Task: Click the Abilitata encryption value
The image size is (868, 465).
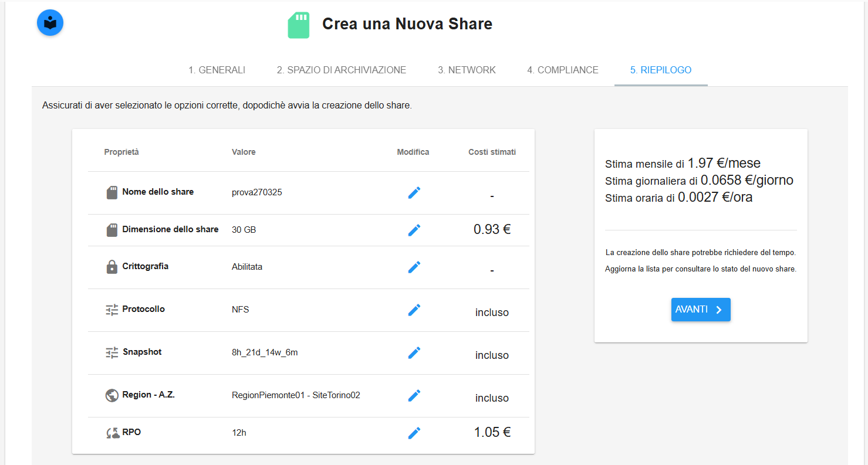Action: (247, 267)
